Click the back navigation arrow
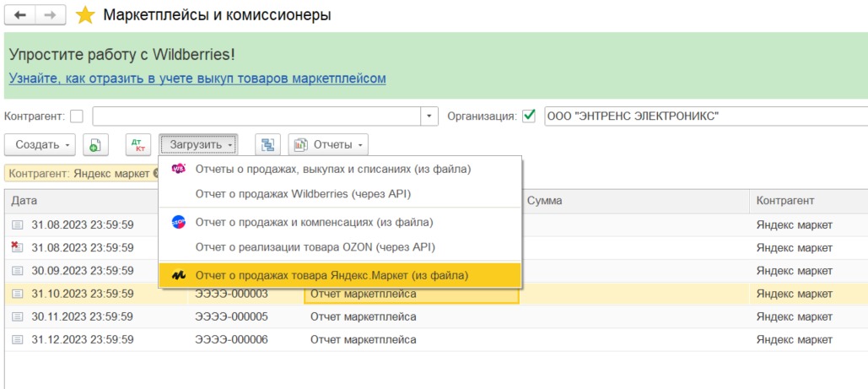This screenshot has width=868, height=389. tap(20, 15)
